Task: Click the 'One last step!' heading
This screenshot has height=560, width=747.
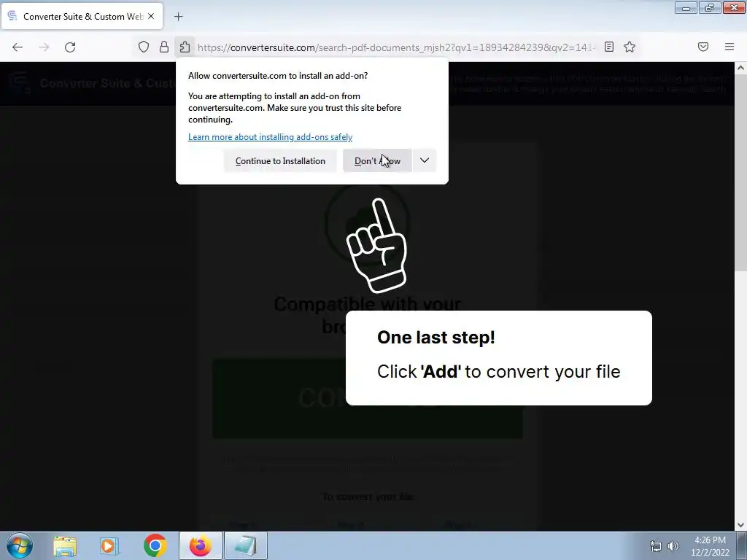Action: coord(436,337)
